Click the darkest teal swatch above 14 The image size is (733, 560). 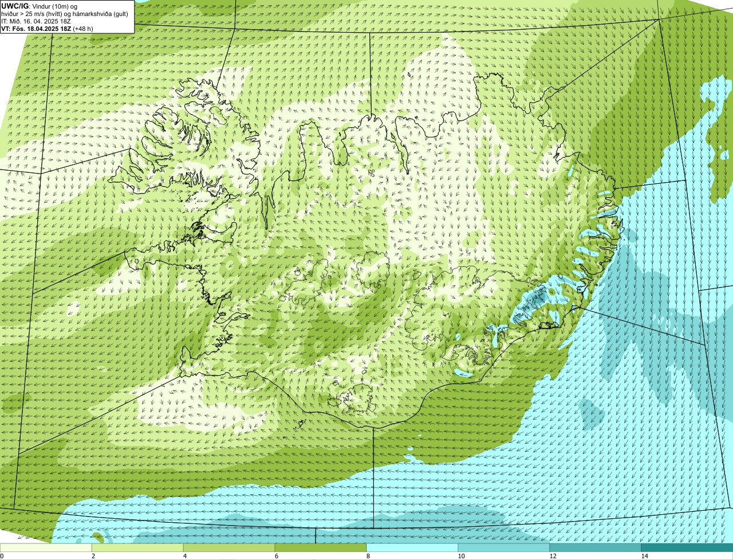tap(687, 547)
